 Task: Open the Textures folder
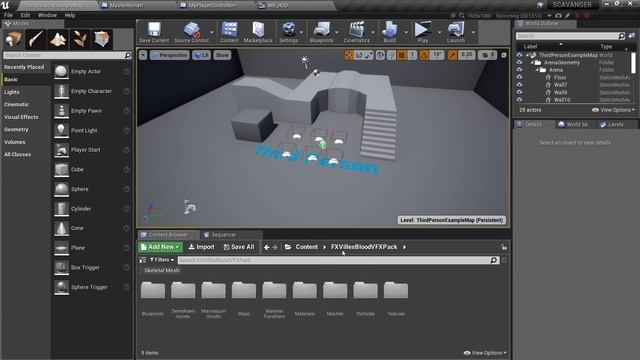(x=396, y=291)
